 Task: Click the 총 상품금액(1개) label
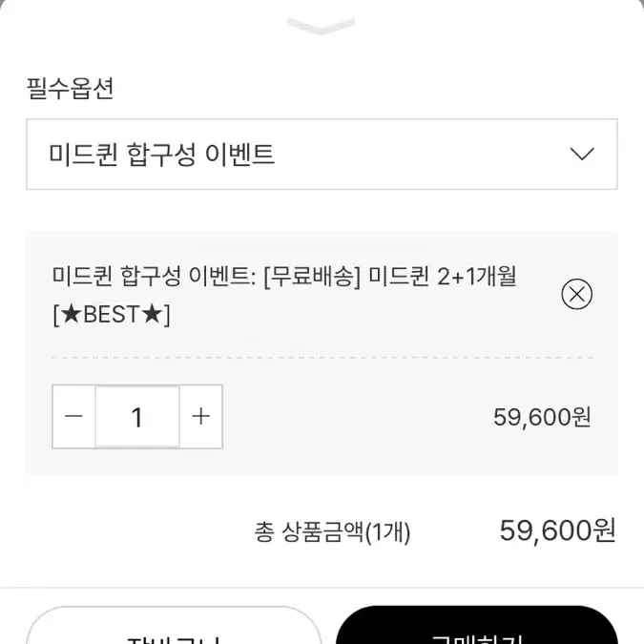(x=332, y=532)
